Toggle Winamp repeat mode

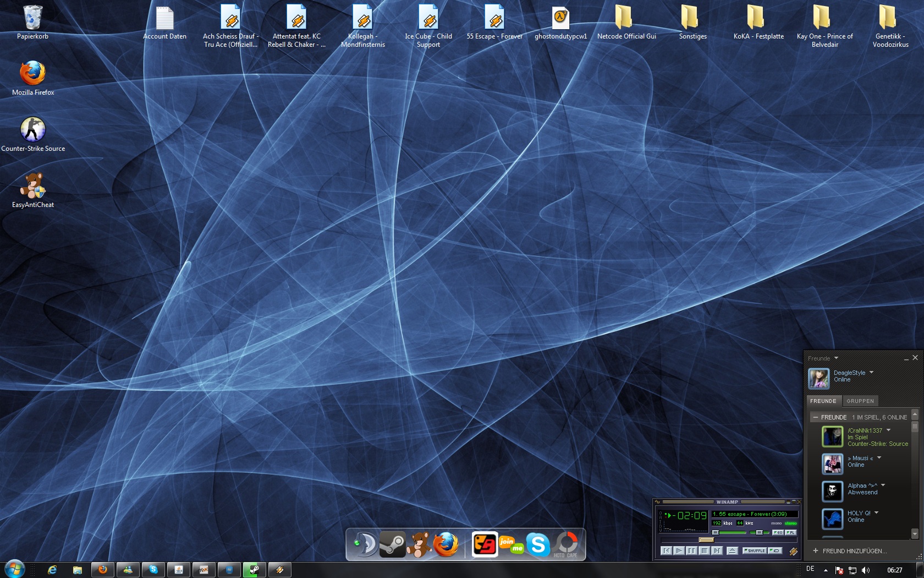click(775, 550)
